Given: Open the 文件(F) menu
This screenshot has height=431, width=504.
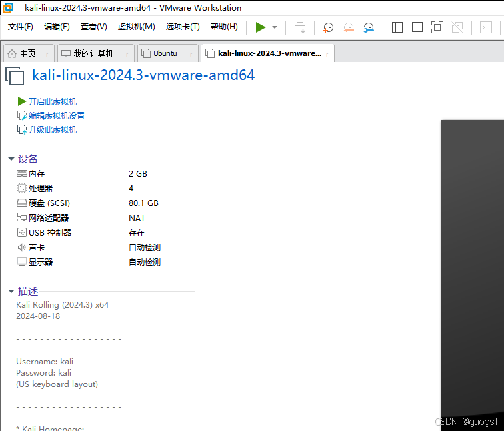Looking at the screenshot, I should 20,27.
